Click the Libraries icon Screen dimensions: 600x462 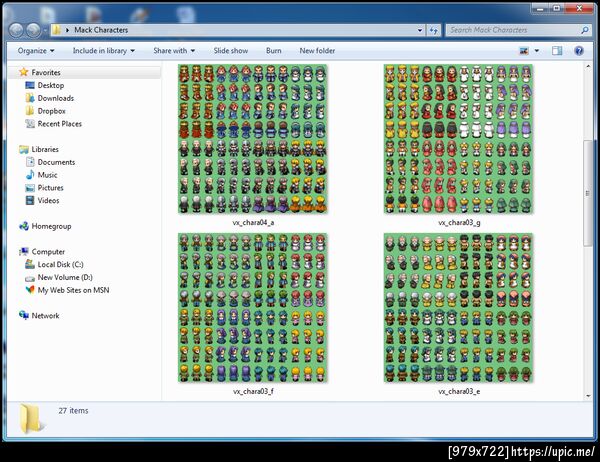click(24, 149)
